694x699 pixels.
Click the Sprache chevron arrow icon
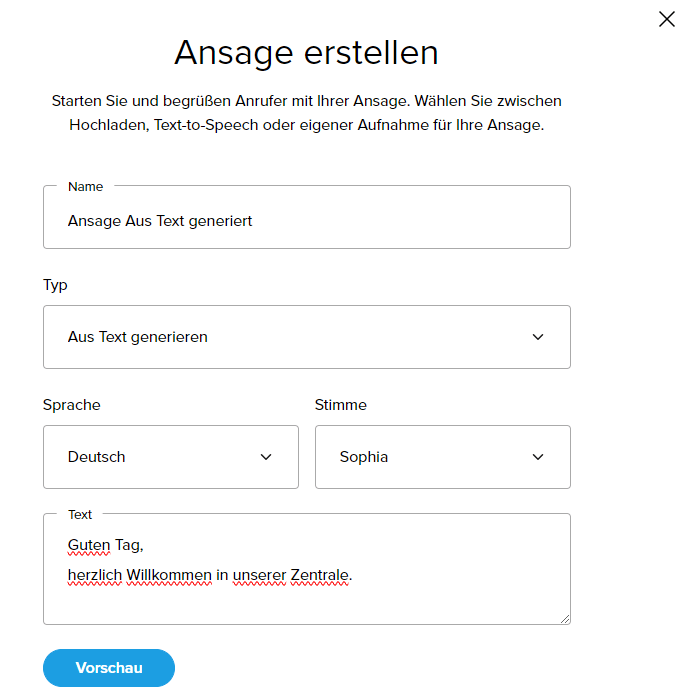coord(266,457)
